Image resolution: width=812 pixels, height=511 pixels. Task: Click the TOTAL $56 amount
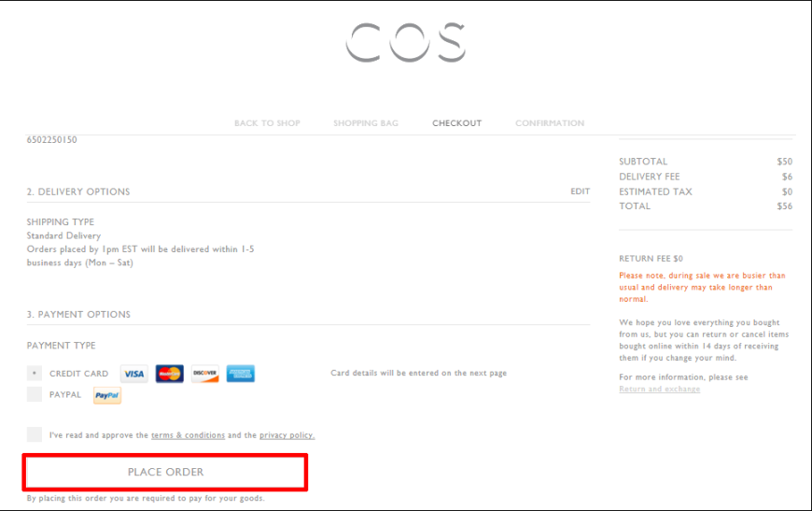[785, 206]
